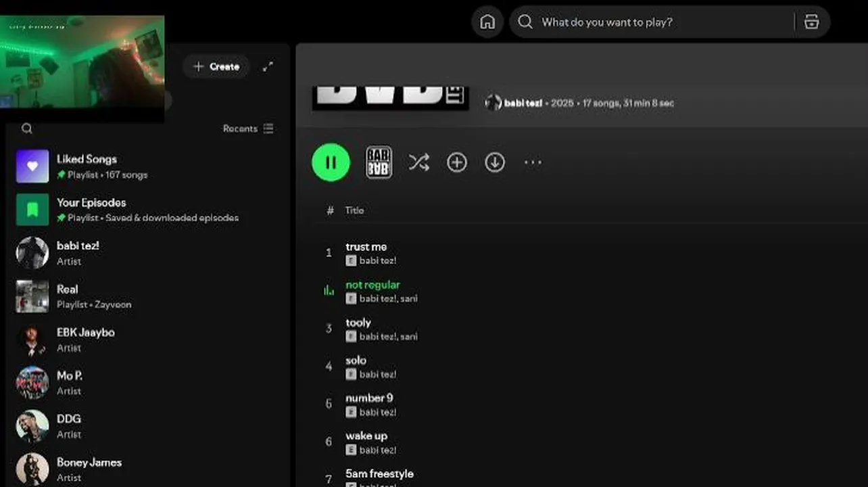
Task: Open Boney James artist in library
Action: click(146, 469)
